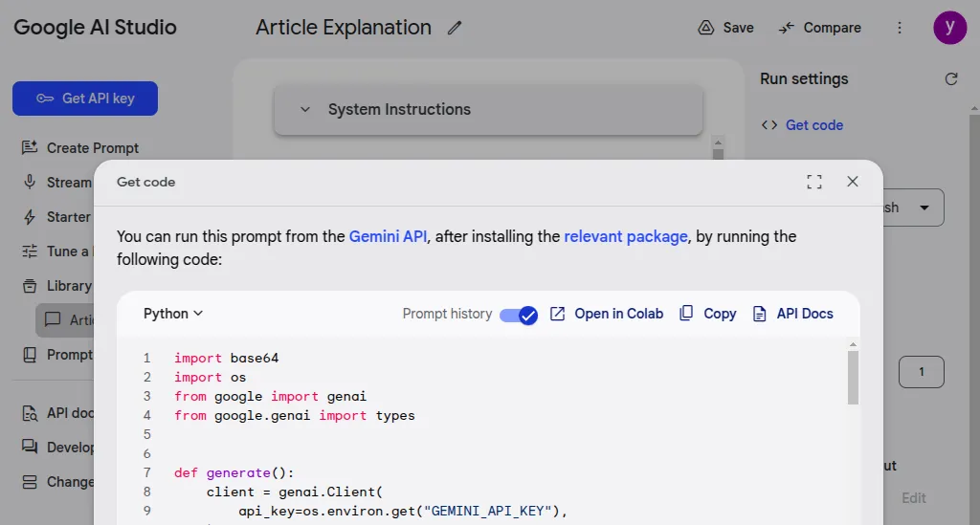Click the Compare label in header

click(832, 28)
